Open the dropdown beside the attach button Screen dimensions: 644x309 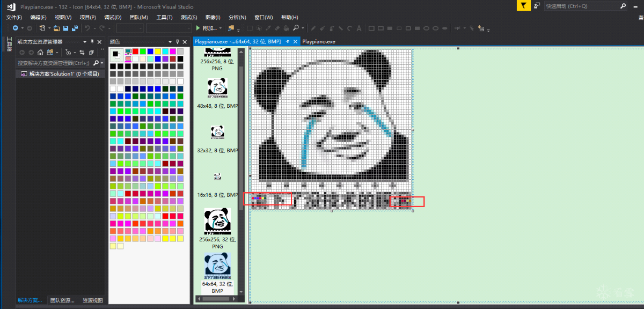pyautogui.click(x=221, y=28)
